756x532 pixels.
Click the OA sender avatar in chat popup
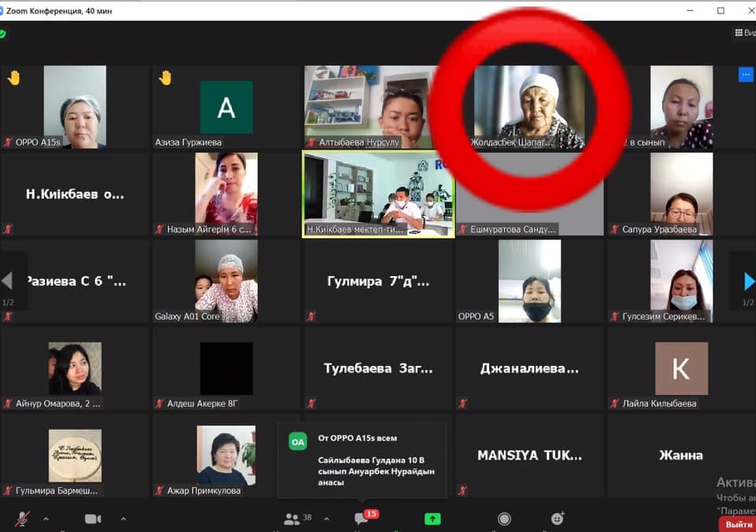pos(298,441)
